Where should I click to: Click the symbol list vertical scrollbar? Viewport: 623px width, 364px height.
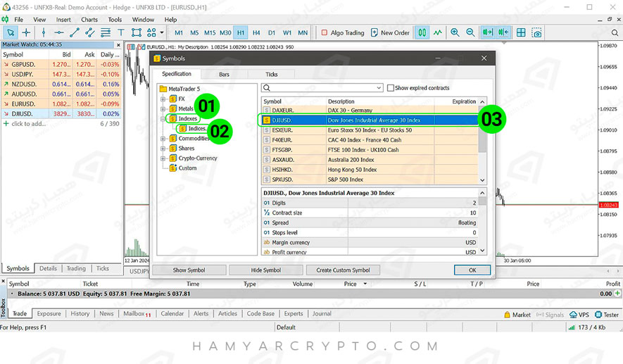point(482,141)
